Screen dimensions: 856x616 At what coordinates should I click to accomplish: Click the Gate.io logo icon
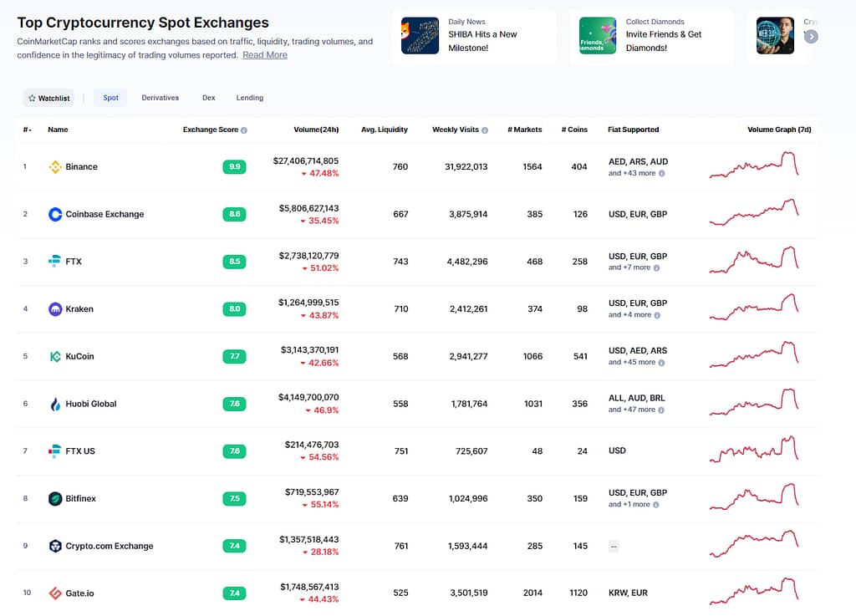[55, 593]
